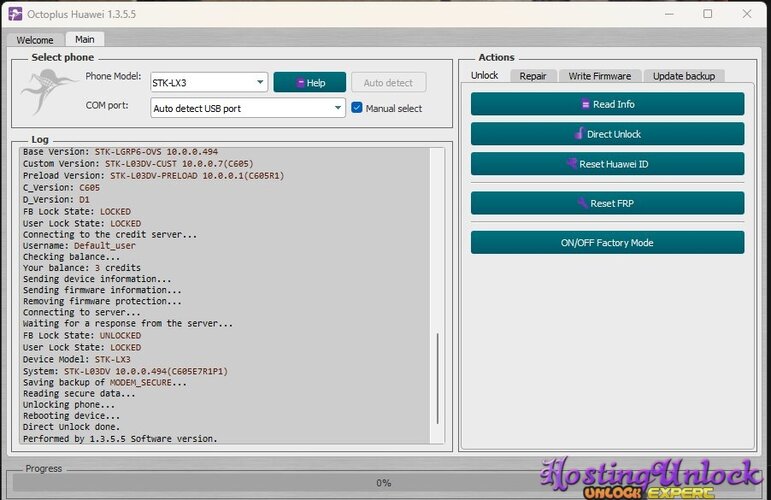This screenshot has height=500, width=771.
Task: Close the Octoplus Huawei window
Action: coord(747,14)
